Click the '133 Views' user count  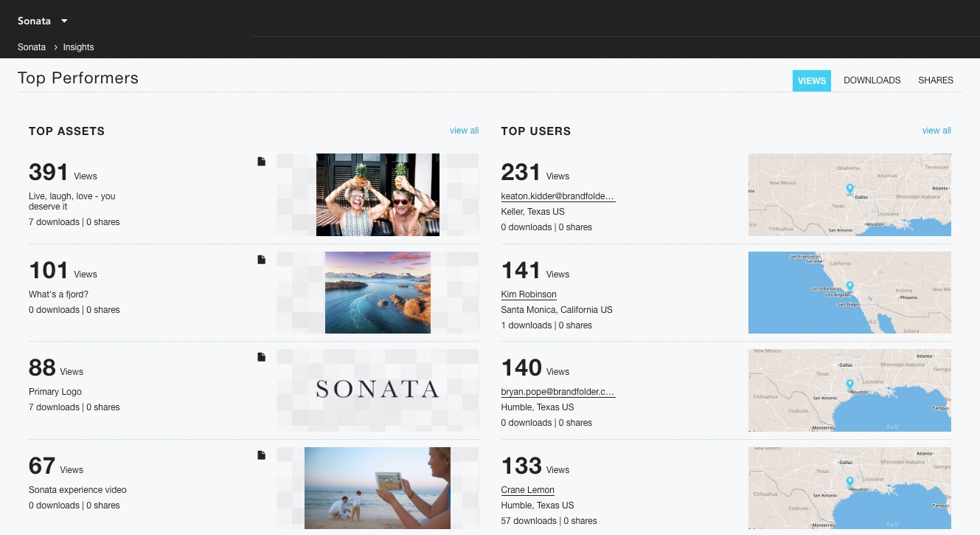click(535, 466)
